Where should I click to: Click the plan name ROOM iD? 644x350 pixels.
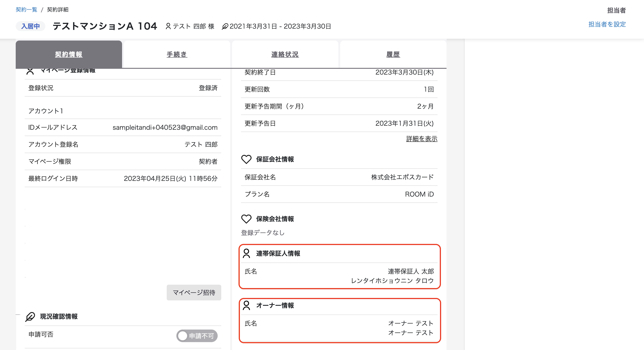tap(419, 194)
